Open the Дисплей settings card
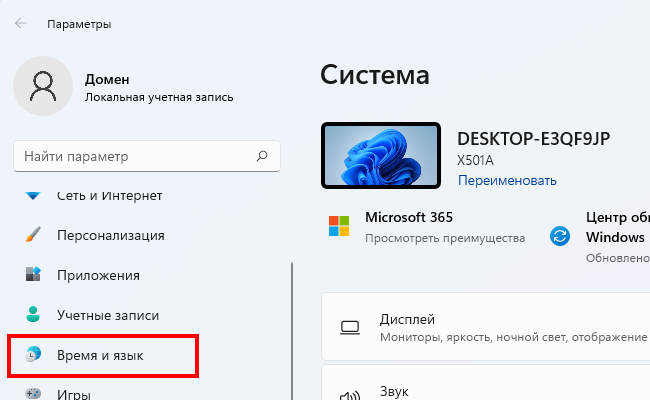Image resolution: width=650 pixels, height=400 pixels. (486, 327)
